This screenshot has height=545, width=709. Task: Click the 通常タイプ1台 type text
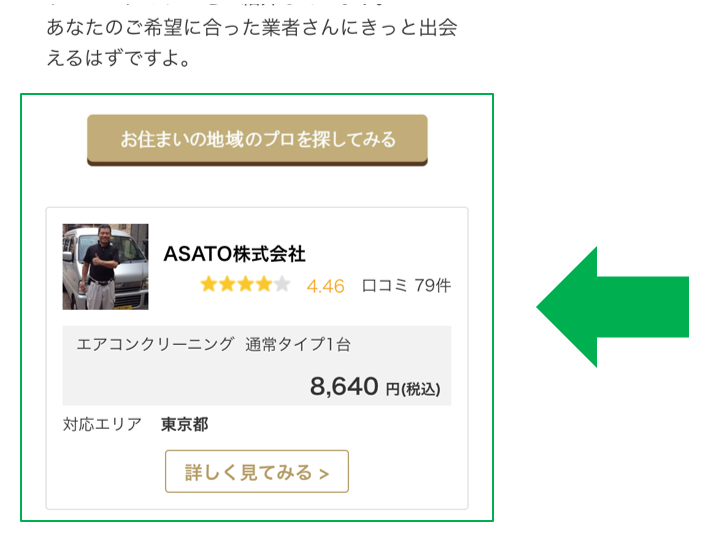click(x=298, y=345)
